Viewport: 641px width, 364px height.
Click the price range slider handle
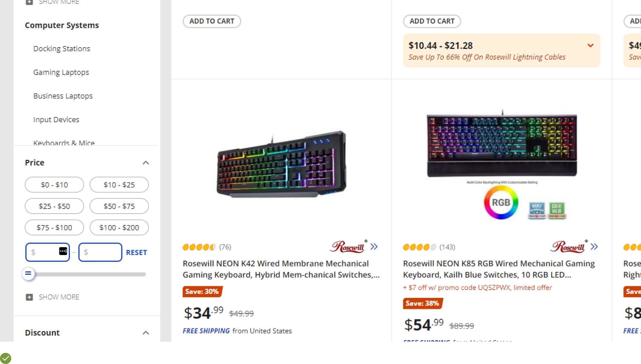point(28,273)
